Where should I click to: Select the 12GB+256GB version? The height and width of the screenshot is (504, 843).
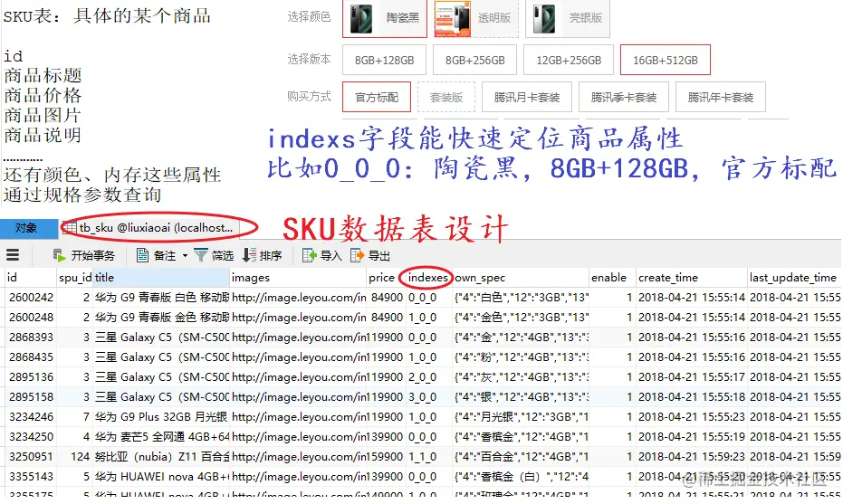point(569,61)
